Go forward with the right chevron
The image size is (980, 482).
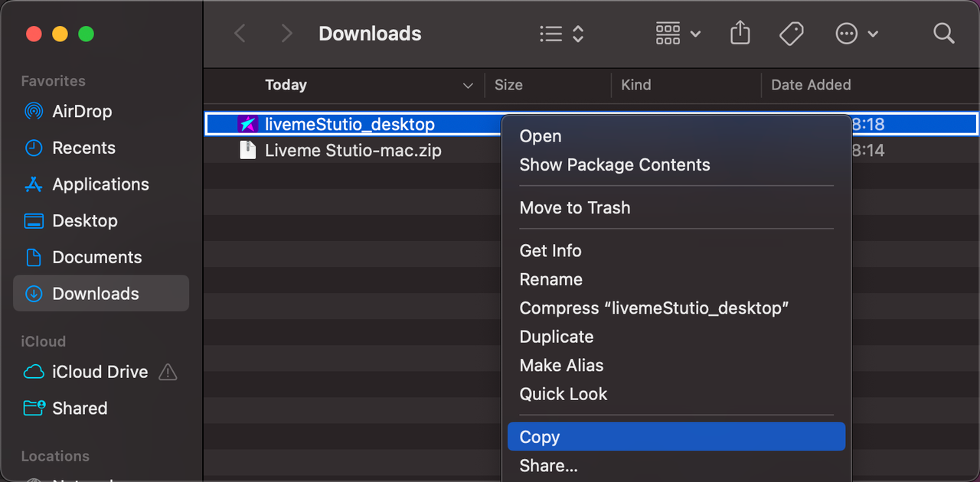[x=286, y=34]
